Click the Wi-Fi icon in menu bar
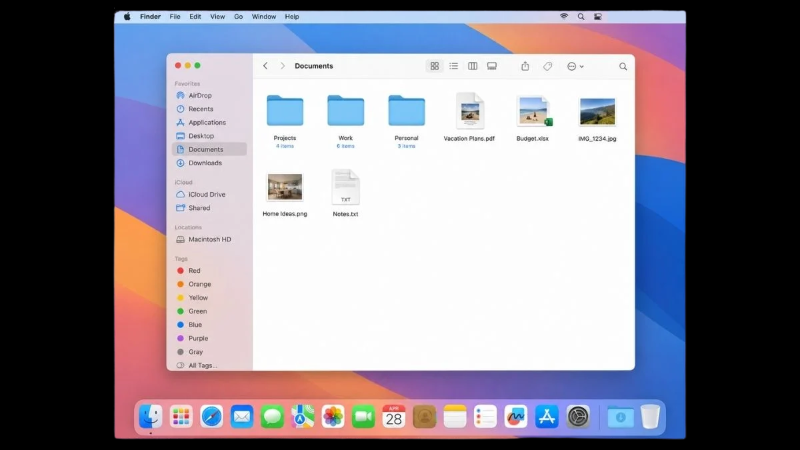The image size is (800, 450). coord(564,16)
